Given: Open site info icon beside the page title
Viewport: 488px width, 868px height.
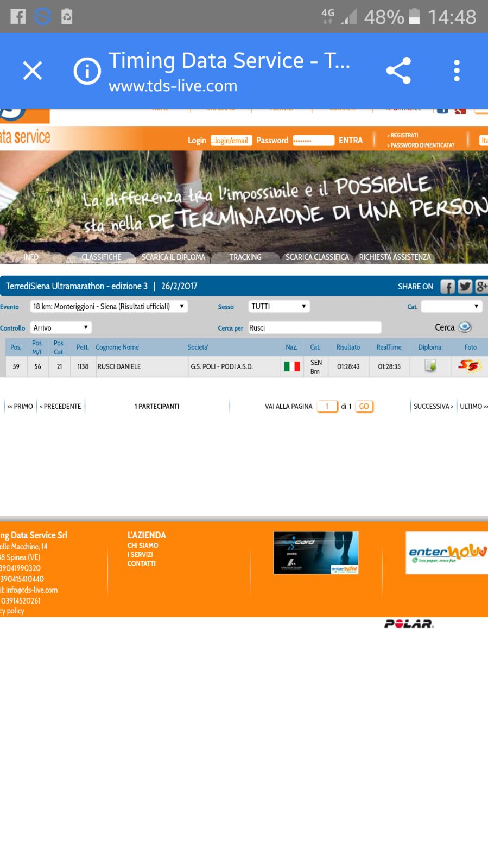Looking at the screenshot, I should point(87,71).
